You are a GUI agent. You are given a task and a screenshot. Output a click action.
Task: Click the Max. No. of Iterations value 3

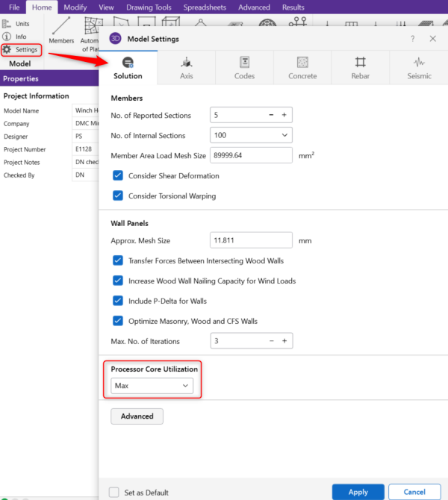point(217,341)
